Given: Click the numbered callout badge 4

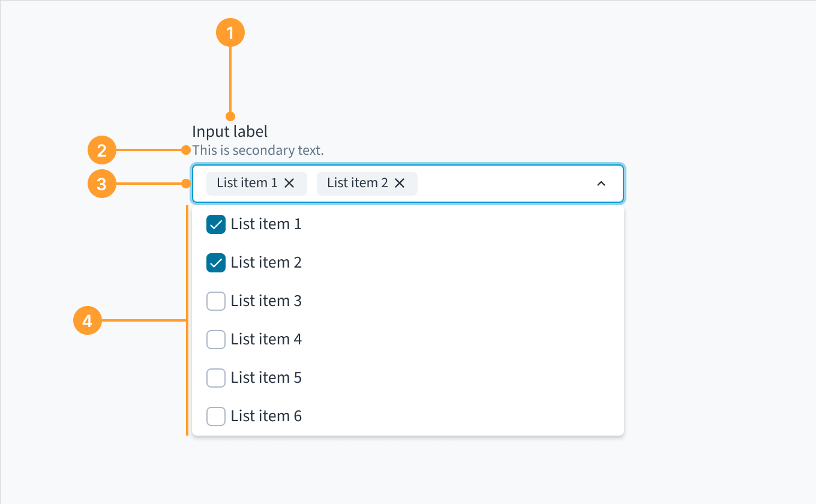Looking at the screenshot, I should coord(88,320).
